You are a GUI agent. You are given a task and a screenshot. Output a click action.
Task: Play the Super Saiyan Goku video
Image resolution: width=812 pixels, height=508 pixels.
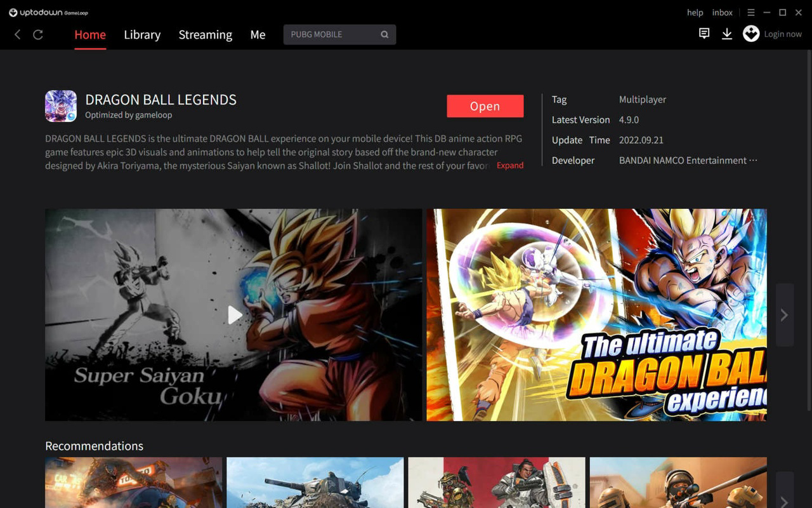pos(235,314)
